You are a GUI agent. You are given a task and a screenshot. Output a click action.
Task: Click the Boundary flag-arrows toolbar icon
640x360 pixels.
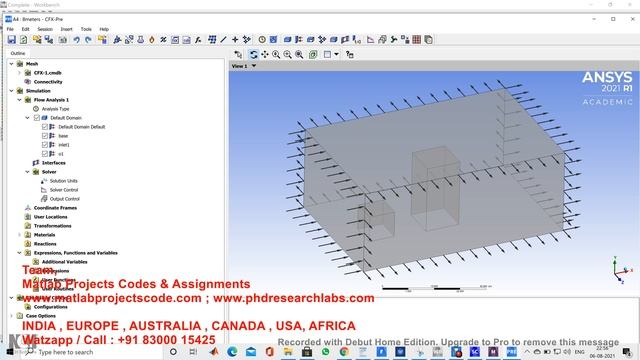point(299,40)
